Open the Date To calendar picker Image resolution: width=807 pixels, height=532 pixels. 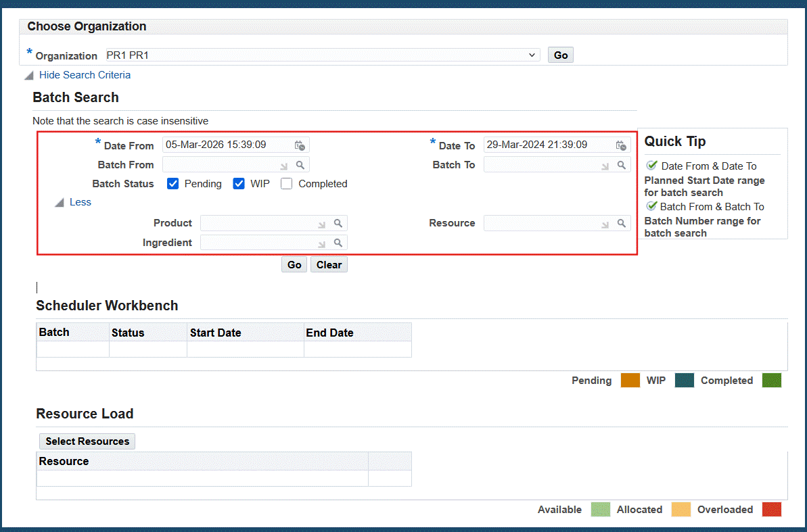tap(621, 145)
